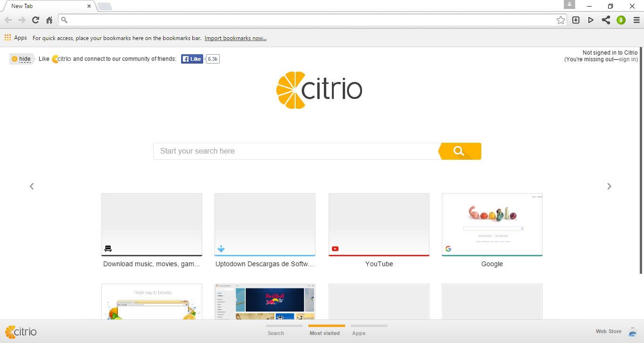Click the 6.3k like counter
The image size is (644, 343).
tap(213, 59)
